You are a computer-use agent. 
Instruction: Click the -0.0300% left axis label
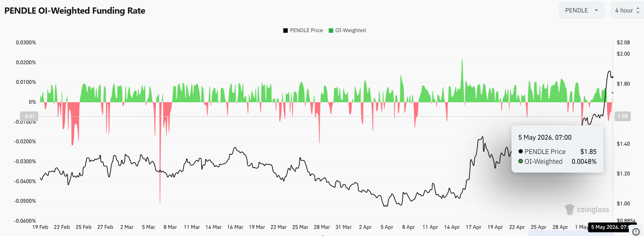(25, 161)
